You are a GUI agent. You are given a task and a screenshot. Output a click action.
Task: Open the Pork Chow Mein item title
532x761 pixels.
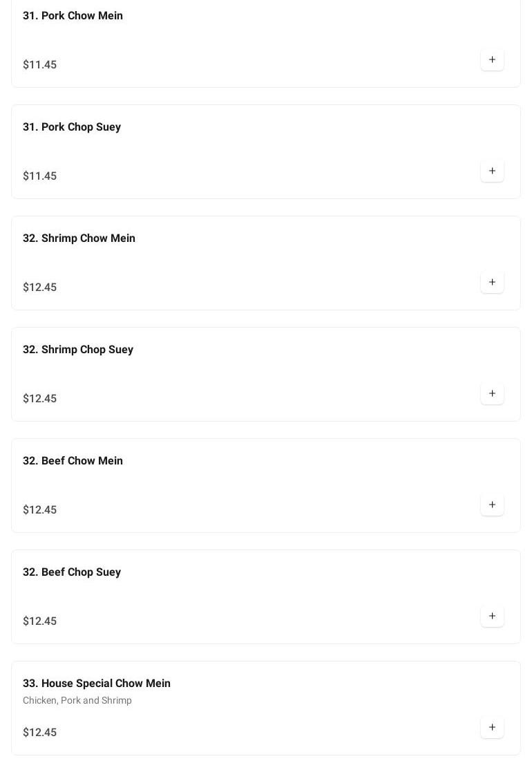(x=73, y=16)
